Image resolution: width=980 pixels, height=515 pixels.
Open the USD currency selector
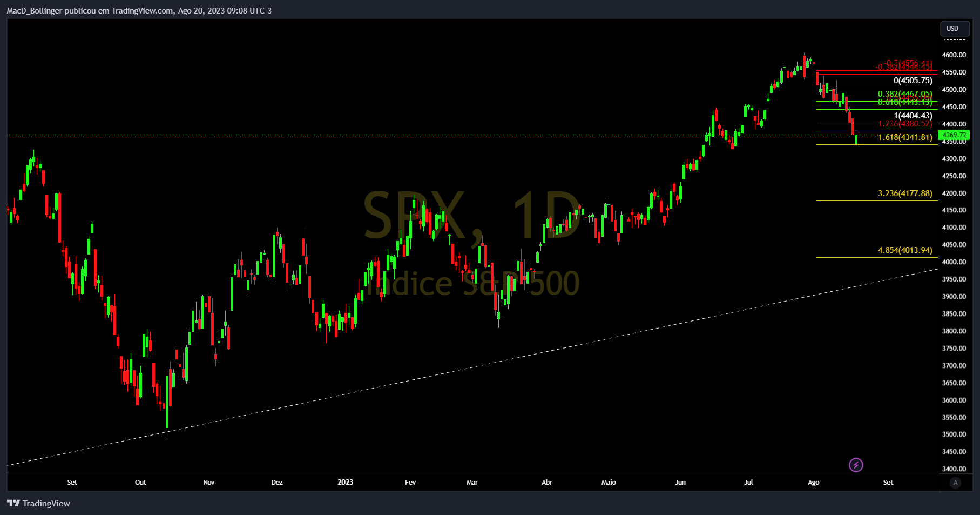954,29
